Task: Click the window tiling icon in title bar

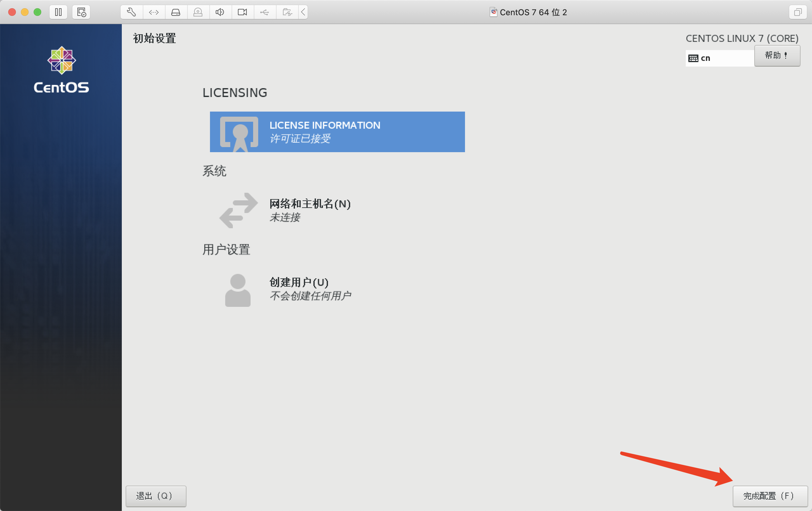Action: tap(797, 12)
